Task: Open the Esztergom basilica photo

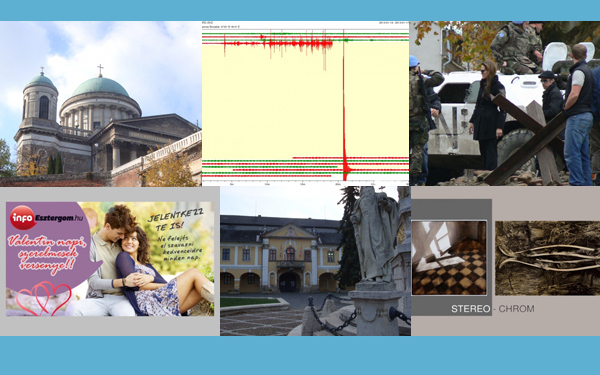Action: pyautogui.click(x=101, y=104)
